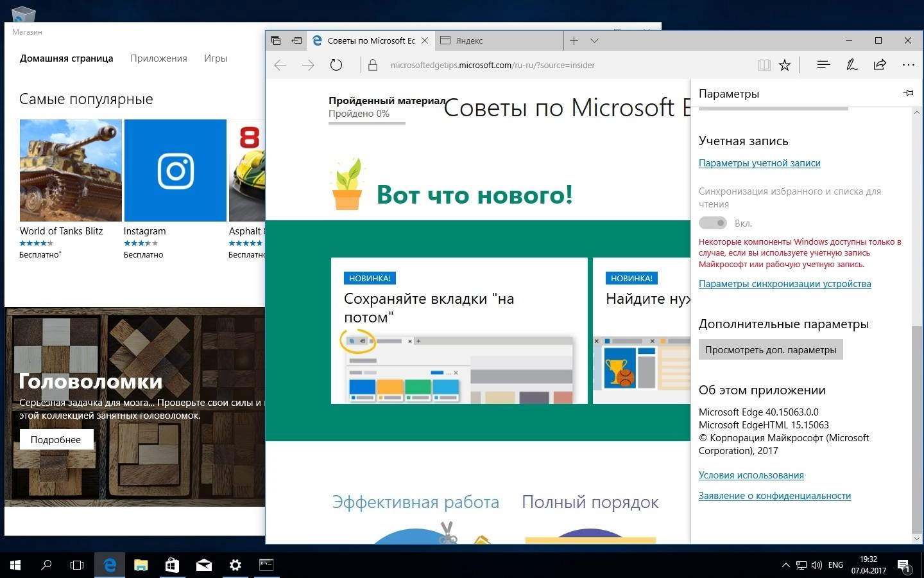This screenshot has width=924, height=578.
Task: Open Instagram app tile in Store
Action: [175, 189]
